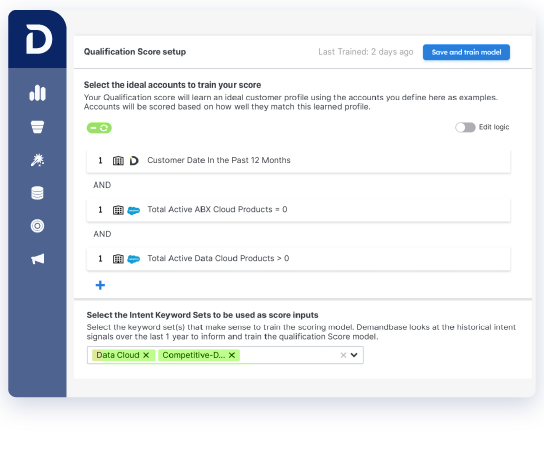This screenshot has height=451, width=544.
Task: Click Salesforce cloud icon in Data Cloud Products row
Action: click(134, 259)
